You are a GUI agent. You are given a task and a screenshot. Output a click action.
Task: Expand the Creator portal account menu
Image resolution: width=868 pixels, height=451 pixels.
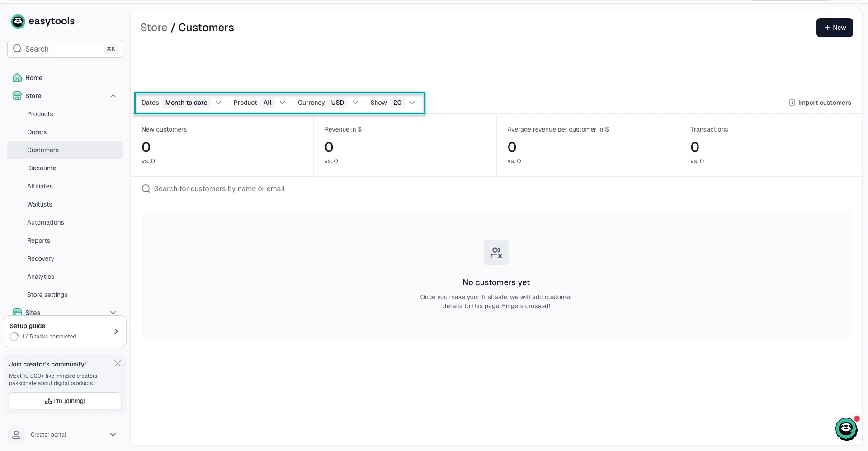113,435
